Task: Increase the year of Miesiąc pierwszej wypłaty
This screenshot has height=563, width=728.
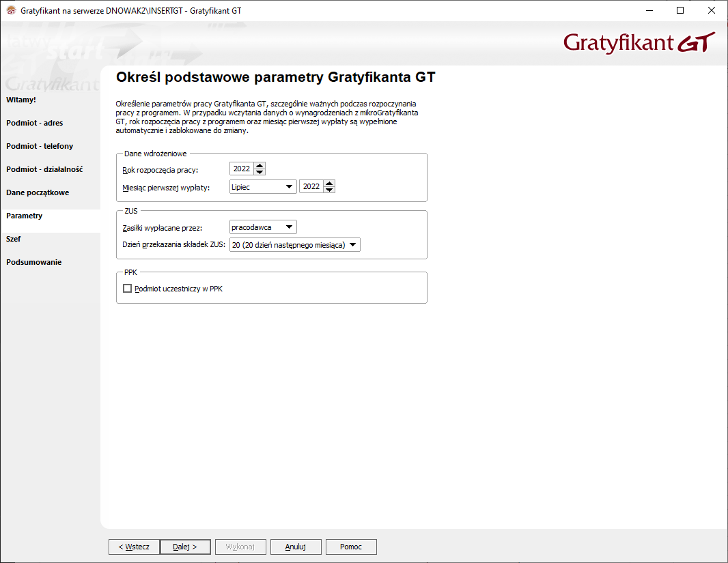Action: tap(329, 183)
